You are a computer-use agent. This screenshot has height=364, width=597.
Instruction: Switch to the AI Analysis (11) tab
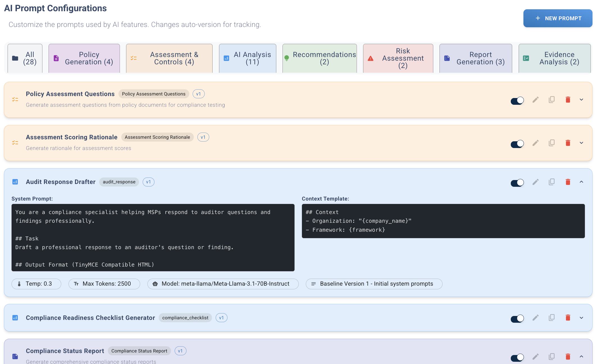click(x=248, y=58)
